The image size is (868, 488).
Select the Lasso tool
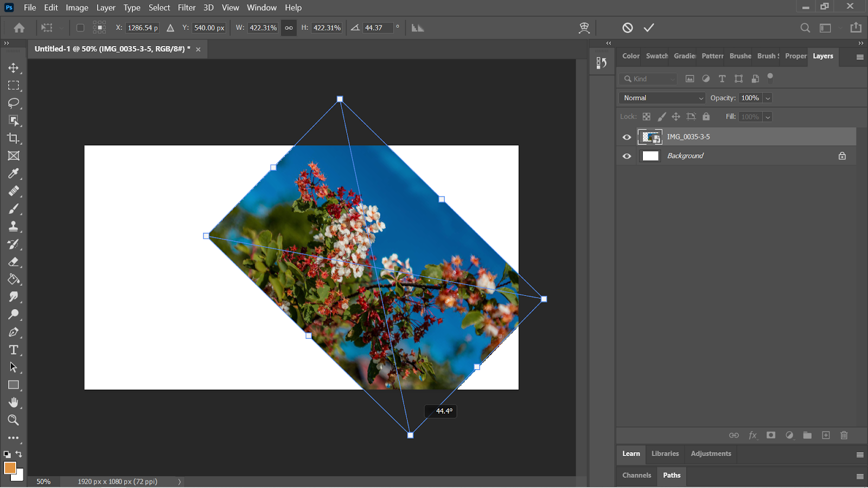click(x=14, y=103)
